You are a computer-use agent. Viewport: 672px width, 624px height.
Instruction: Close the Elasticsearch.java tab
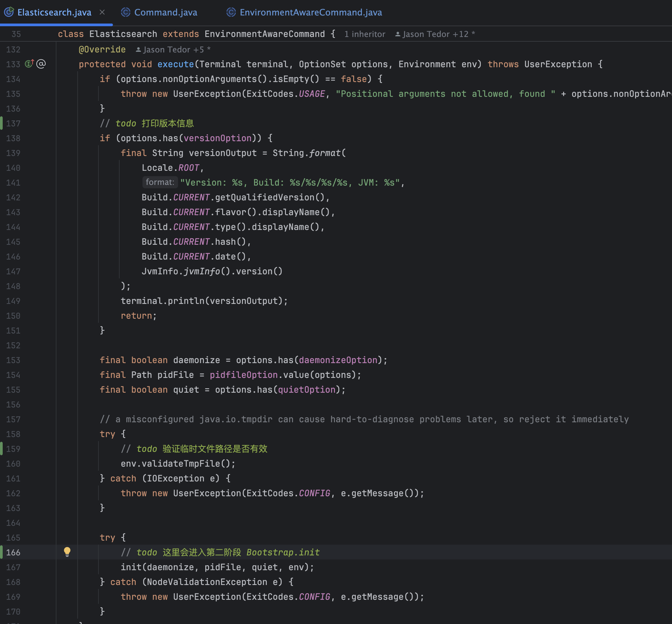[102, 12]
